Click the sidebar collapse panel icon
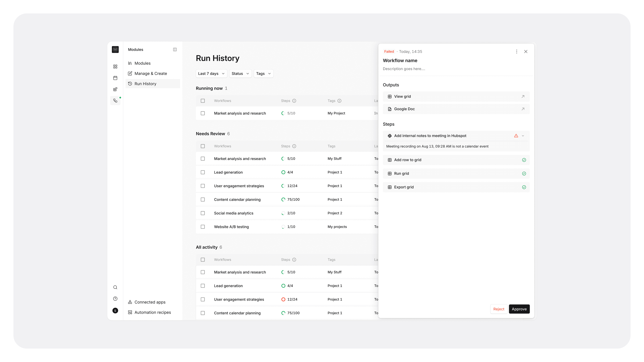Screen dimensions: 644x362 pos(175,49)
